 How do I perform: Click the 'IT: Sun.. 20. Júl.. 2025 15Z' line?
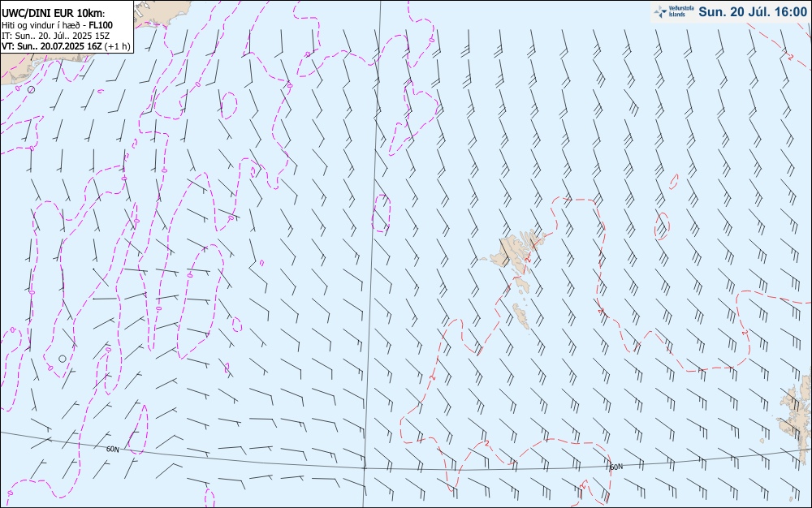56,36
